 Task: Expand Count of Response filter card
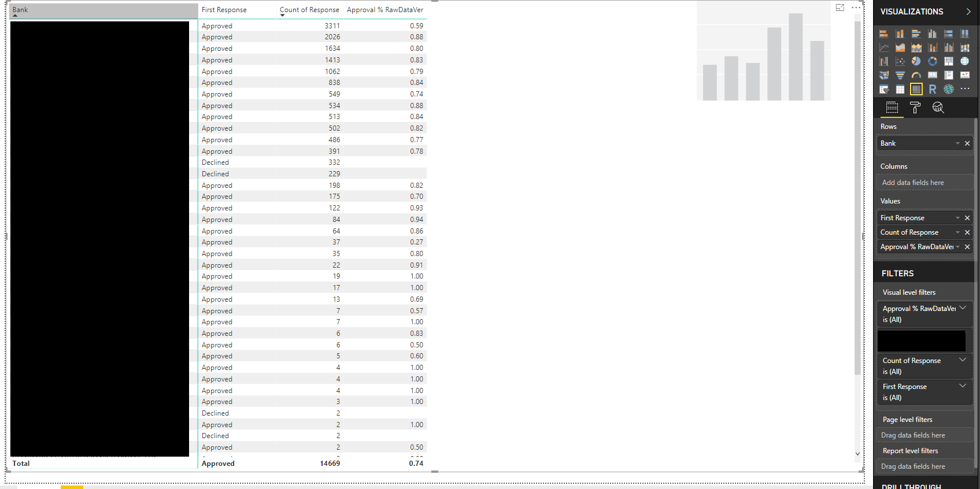[x=963, y=360]
